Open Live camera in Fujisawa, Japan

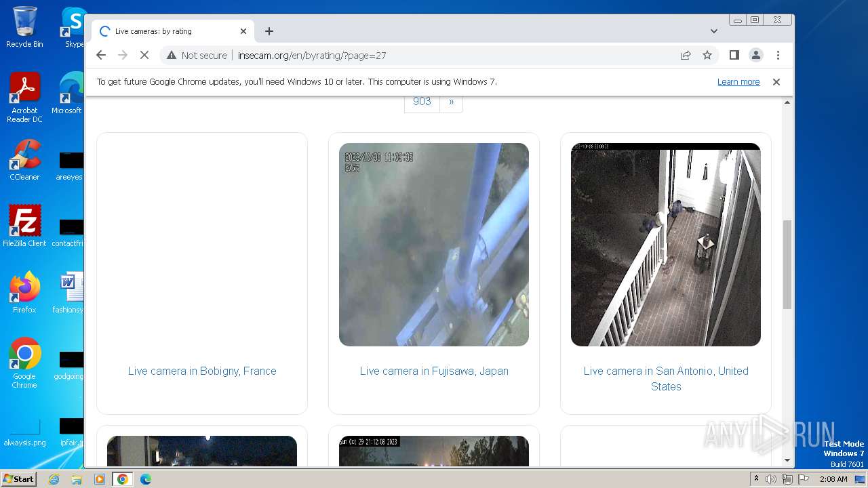(434, 371)
